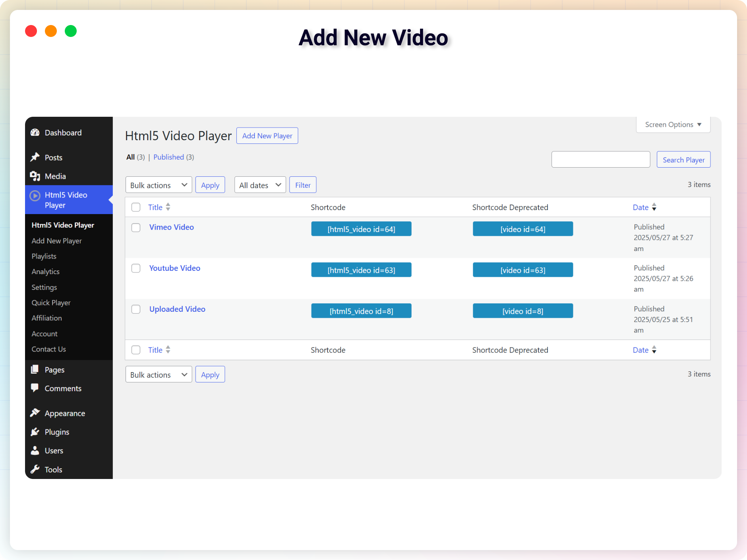Image resolution: width=747 pixels, height=560 pixels.
Task: Click the Posts pushpin icon
Action: pos(35,157)
